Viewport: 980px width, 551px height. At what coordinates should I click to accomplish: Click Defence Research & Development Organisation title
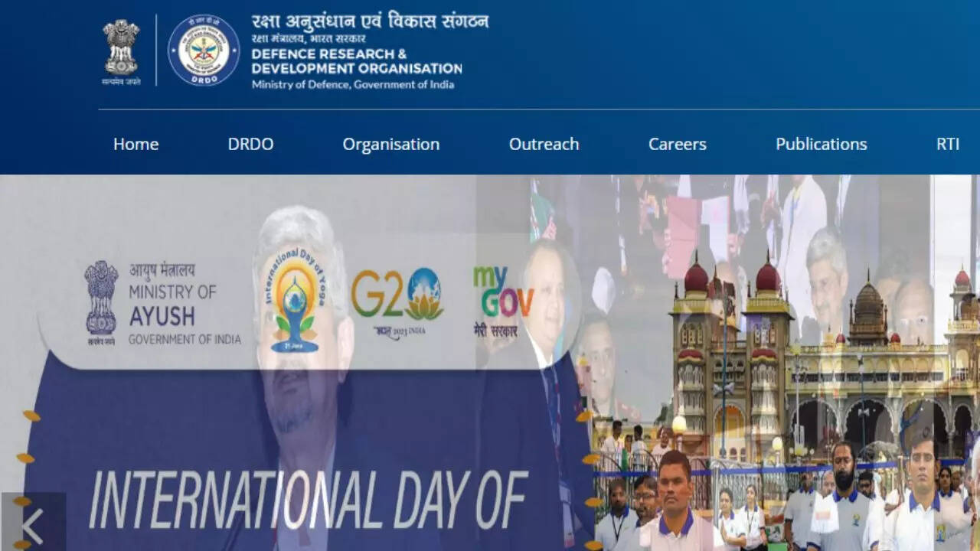click(x=357, y=61)
